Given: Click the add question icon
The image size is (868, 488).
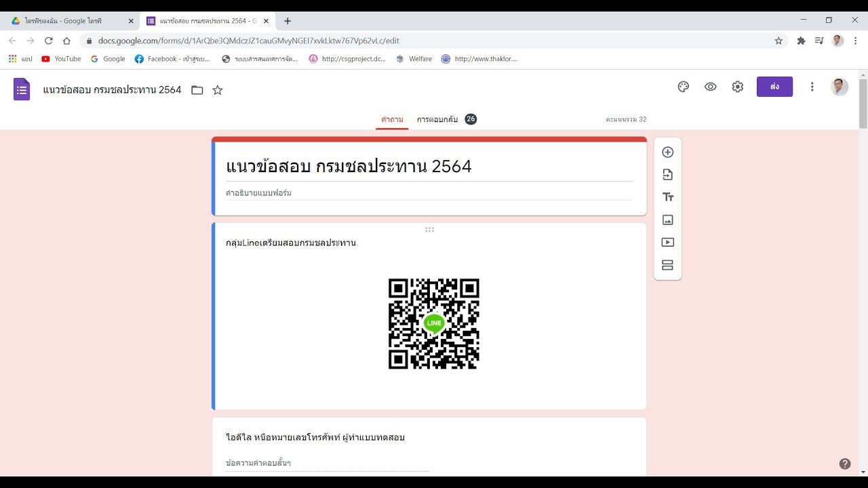Looking at the screenshot, I should coord(667,152).
